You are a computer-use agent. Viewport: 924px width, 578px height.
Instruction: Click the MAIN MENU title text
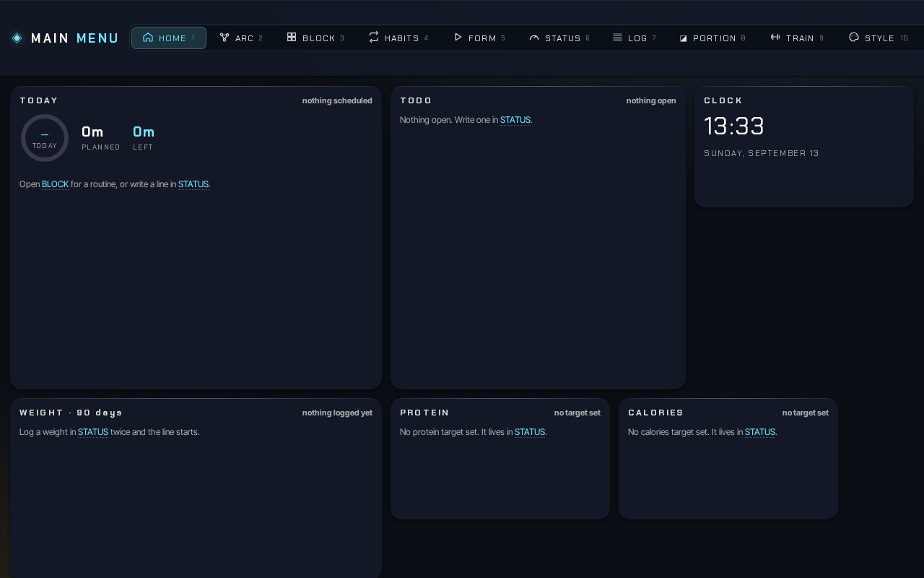tap(75, 38)
